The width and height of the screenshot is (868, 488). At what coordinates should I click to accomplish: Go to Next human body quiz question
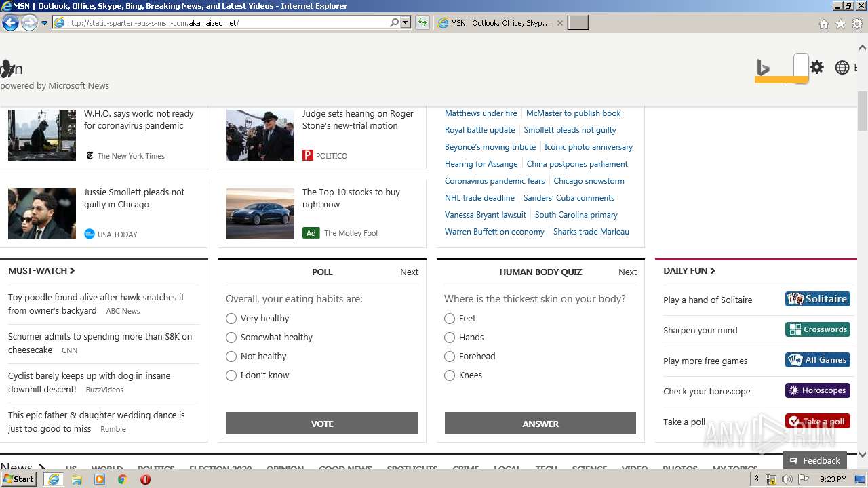click(627, 272)
